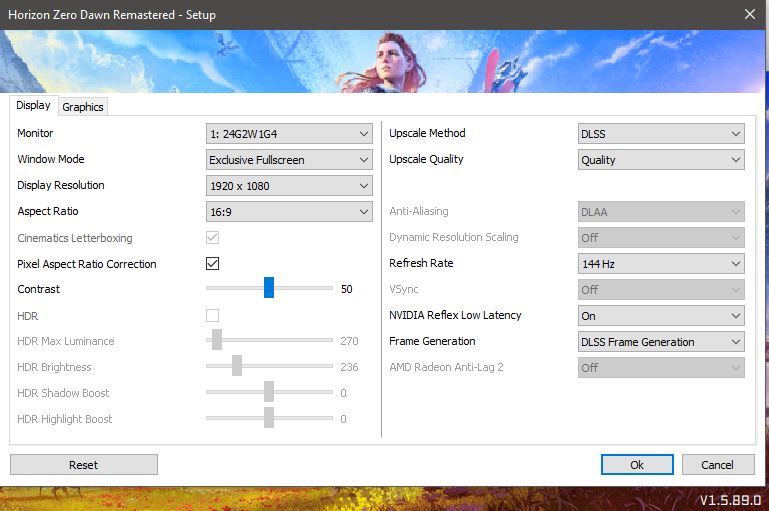This screenshot has height=511, width=769.
Task: Click the HDR Max Luminance slider
Action: point(269,340)
